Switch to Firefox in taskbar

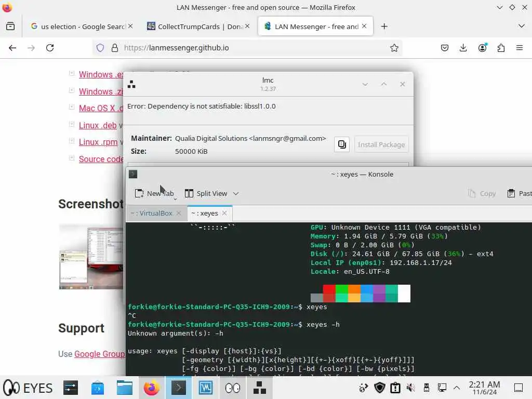[152, 388]
